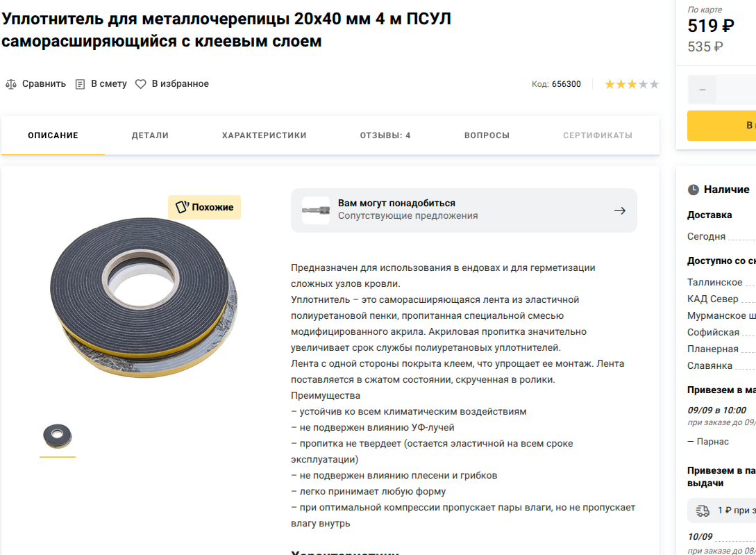
Task: Click the delivery truck icon
Action: tap(703, 511)
